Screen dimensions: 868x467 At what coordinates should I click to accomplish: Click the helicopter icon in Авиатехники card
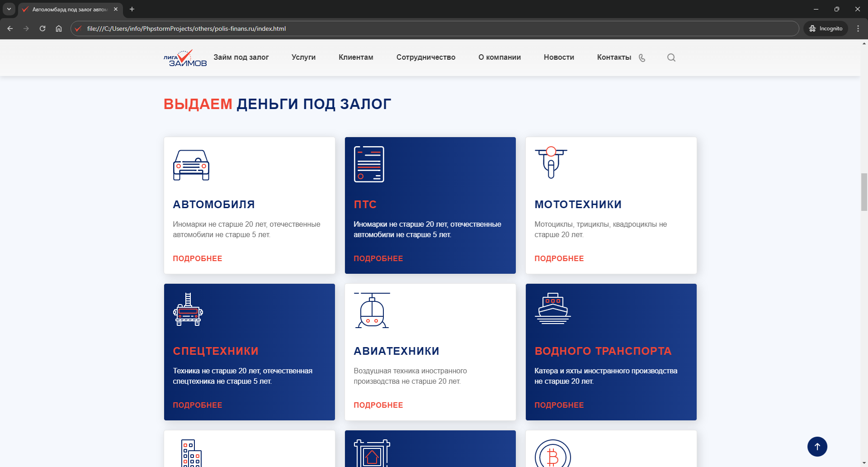pos(372,310)
